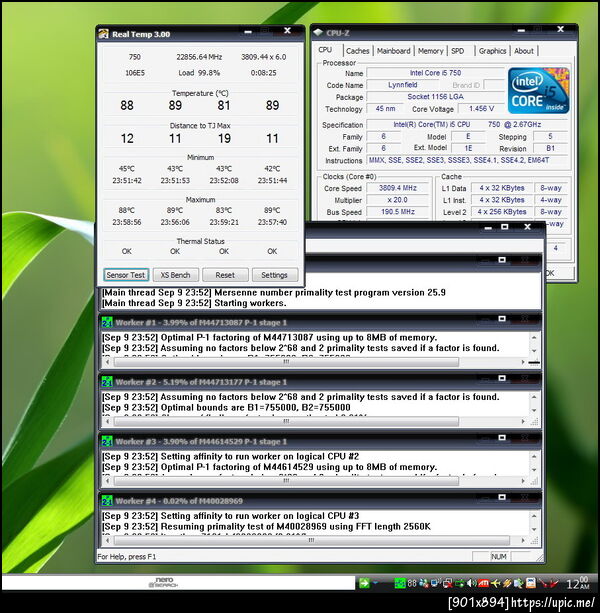The image size is (600, 613).
Task: Click the red wings tray icon
Action: (548, 584)
